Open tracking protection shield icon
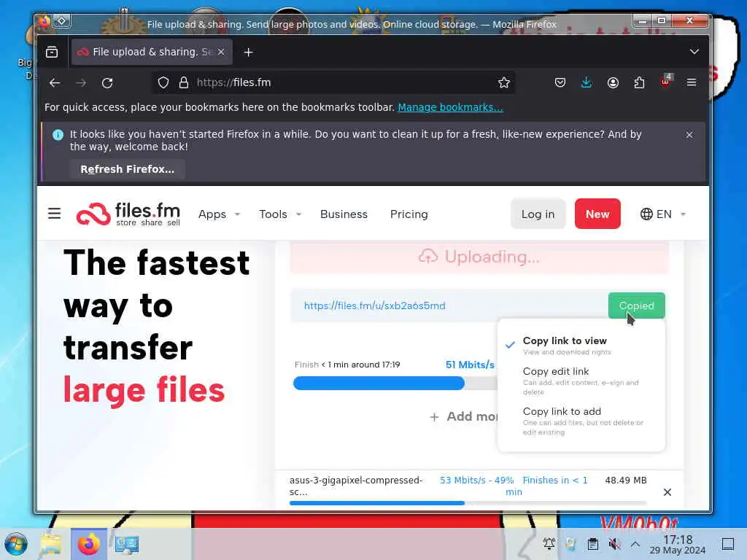This screenshot has width=747, height=560. pos(163,82)
